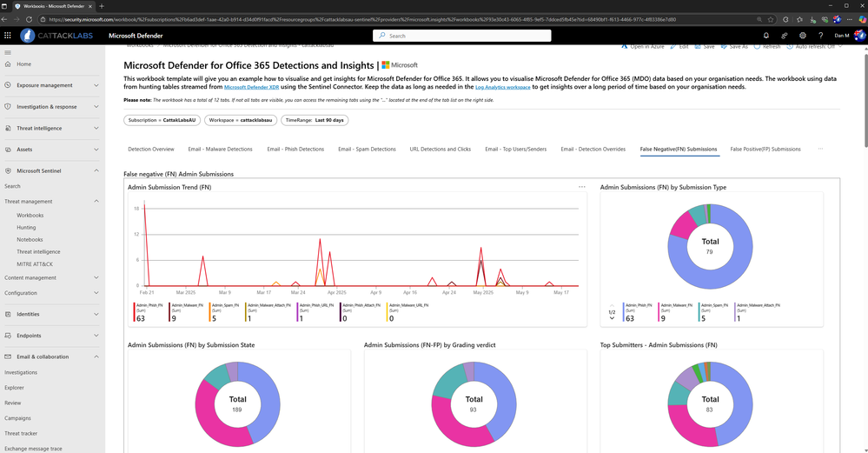Open browser extensions icon
This screenshot has width=868, height=453.
[785, 19]
